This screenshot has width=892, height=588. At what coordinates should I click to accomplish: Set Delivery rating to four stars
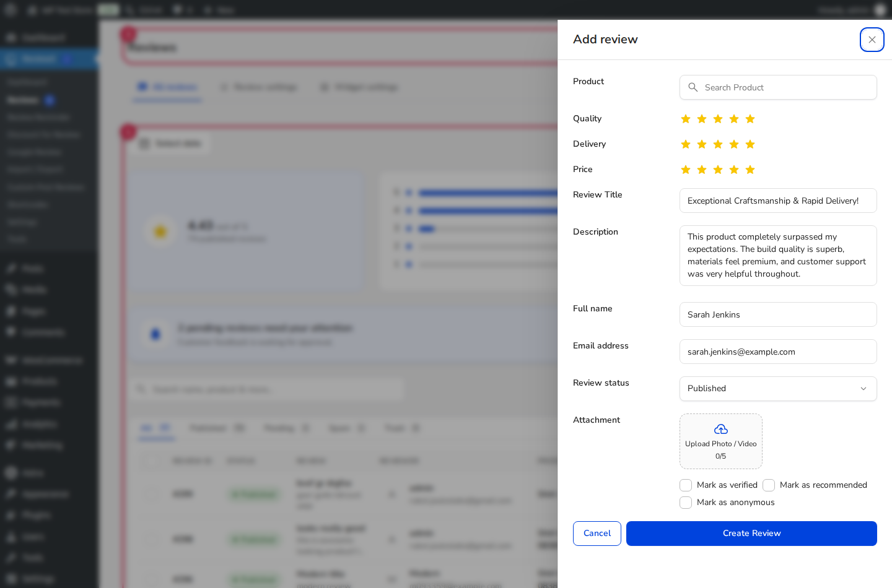734,144
